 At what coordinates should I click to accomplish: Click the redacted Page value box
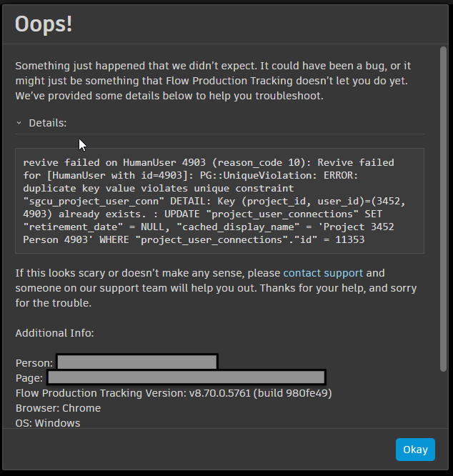pyautogui.click(x=186, y=377)
